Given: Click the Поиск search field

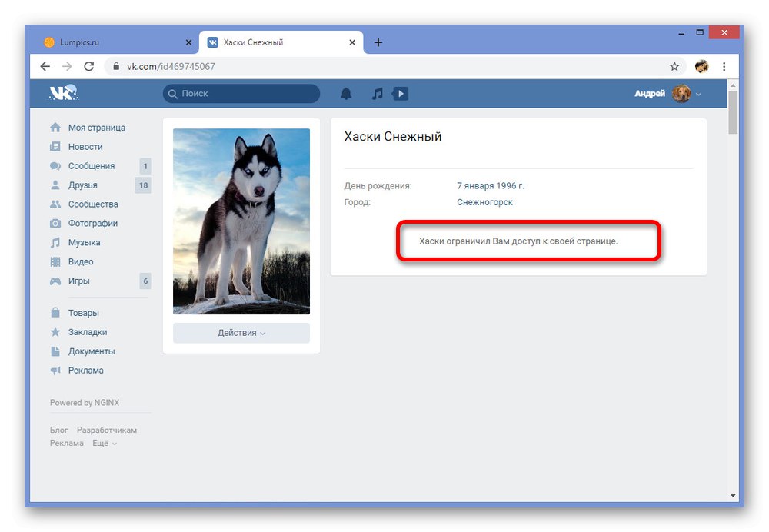Looking at the screenshot, I should click(241, 93).
